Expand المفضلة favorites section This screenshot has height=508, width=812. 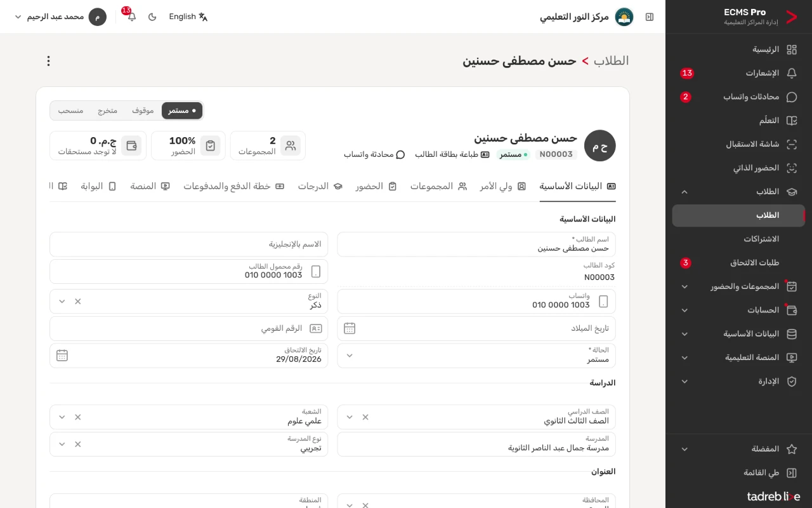(x=738, y=449)
